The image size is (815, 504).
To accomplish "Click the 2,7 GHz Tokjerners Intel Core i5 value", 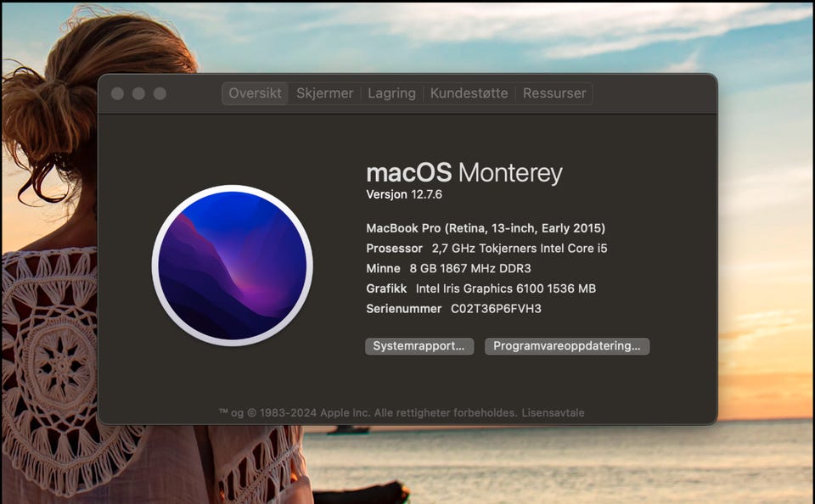I will (x=520, y=249).
